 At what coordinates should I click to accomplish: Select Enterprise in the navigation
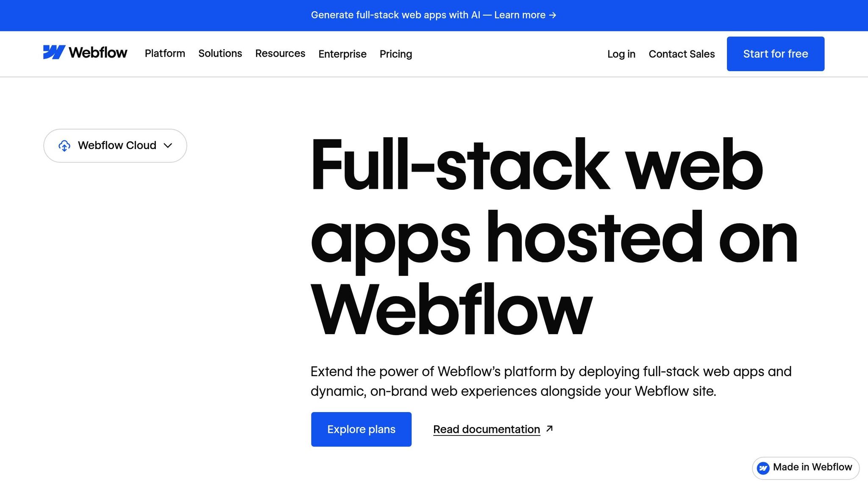click(342, 54)
